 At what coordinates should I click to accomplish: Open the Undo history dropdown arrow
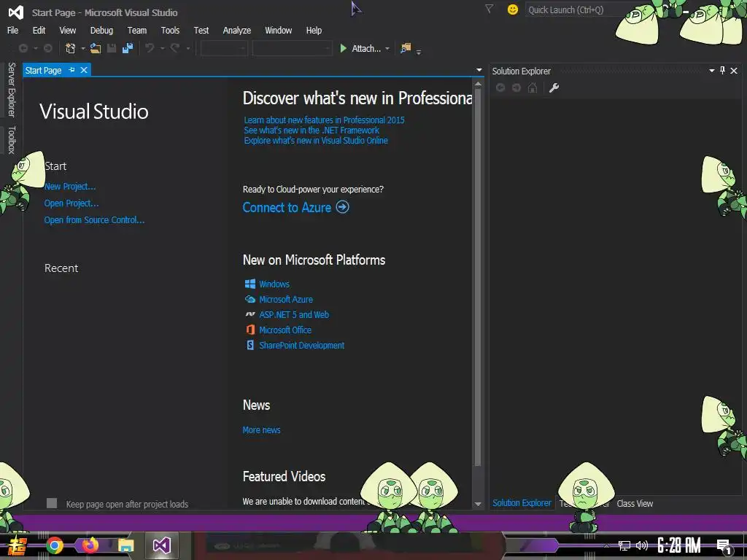(162, 49)
